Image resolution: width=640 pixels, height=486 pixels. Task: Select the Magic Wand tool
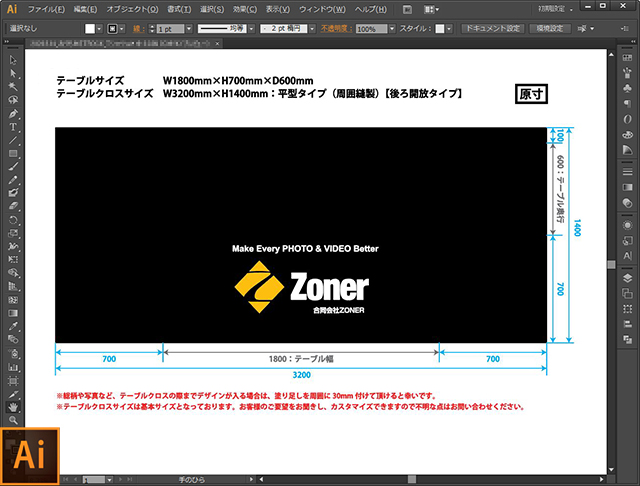point(13,87)
